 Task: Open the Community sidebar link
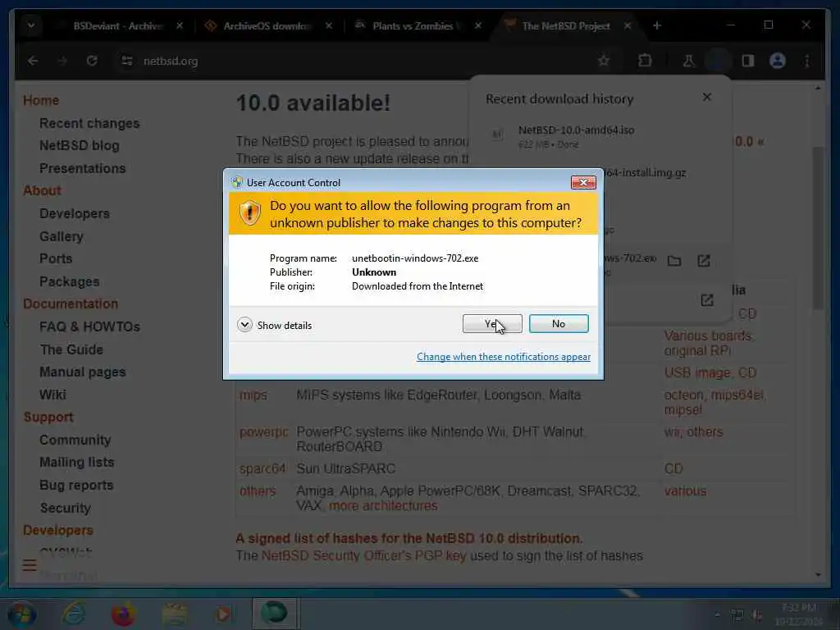click(x=75, y=440)
